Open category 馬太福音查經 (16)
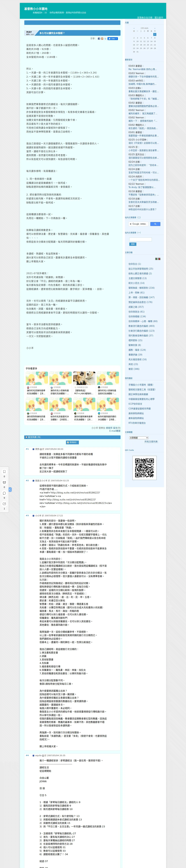The height and width of the screenshot is (868, 186). pos(137,359)
